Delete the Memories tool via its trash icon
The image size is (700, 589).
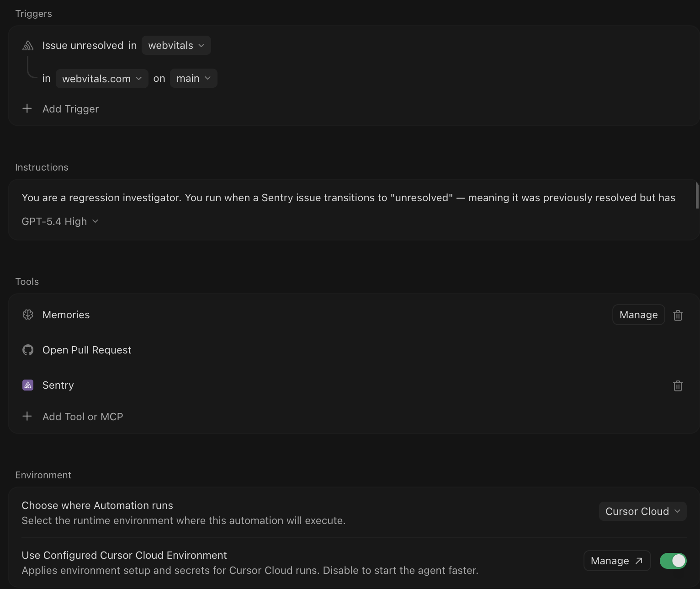coord(678,315)
